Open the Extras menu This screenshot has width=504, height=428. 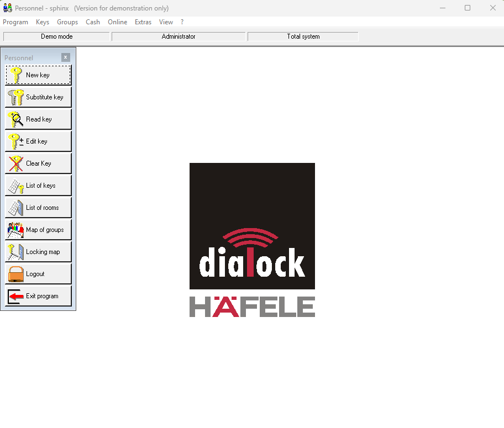[x=143, y=22]
